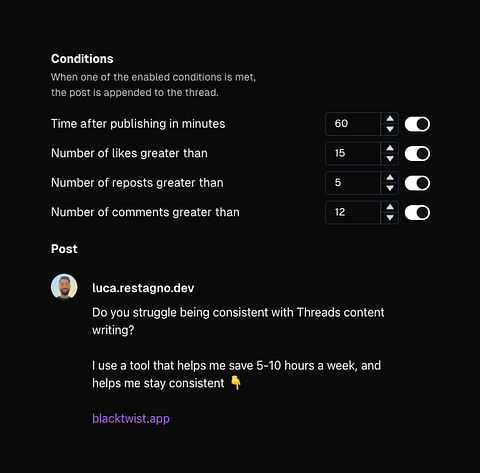Raise the comments greater than value
The width and height of the screenshot is (480, 473).
coord(390,207)
